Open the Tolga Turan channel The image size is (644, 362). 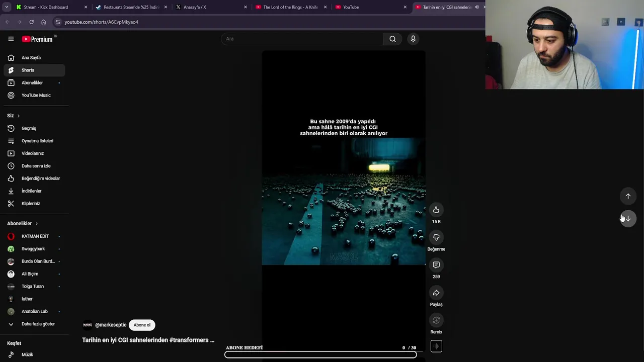(34, 287)
